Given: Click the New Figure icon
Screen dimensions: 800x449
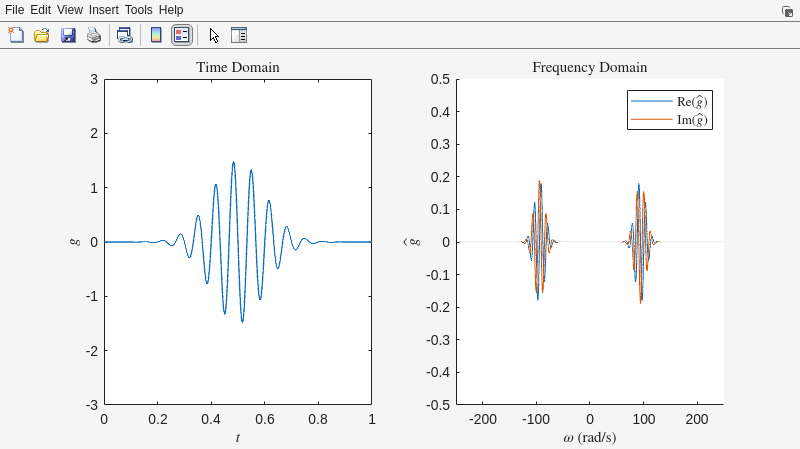Looking at the screenshot, I should coord(16,35).
